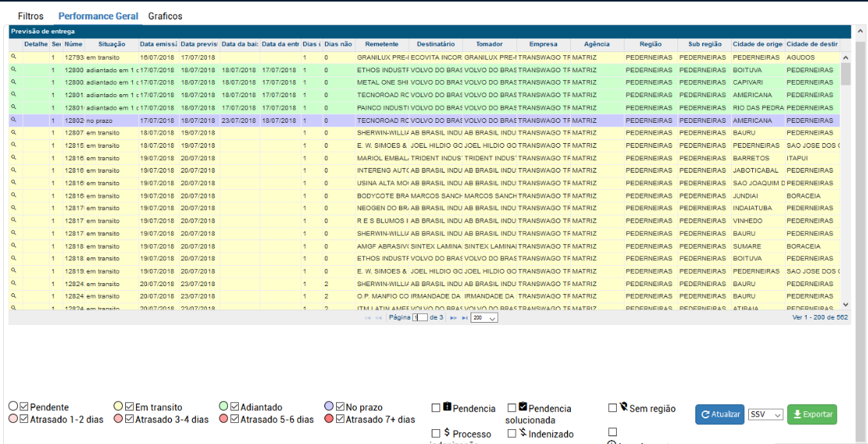Image resolution: width=868 pixels, height=444 pixels.
Task: Go to next page using the pagination arrow
Action: pyautogui.click(x=453, y=318)
